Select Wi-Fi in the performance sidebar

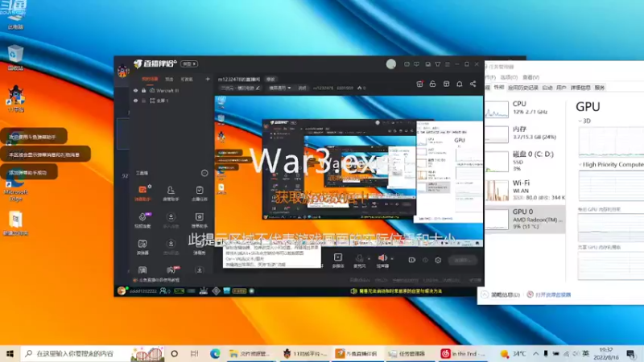tap(526, 190)
